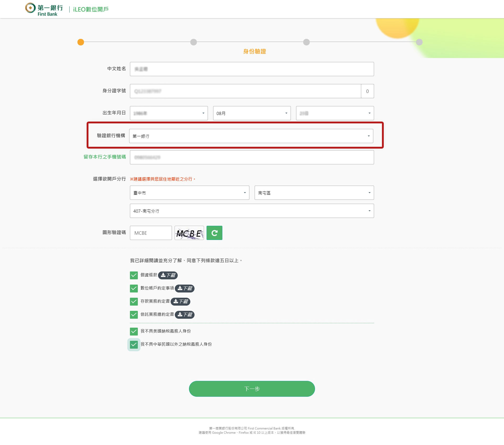Download the 信託業務總約定書 document

(185, 315)
